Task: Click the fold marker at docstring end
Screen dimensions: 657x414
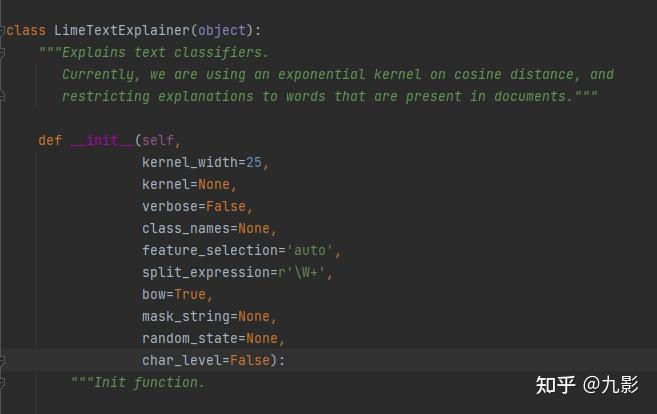Action: [x=3, y=96]
